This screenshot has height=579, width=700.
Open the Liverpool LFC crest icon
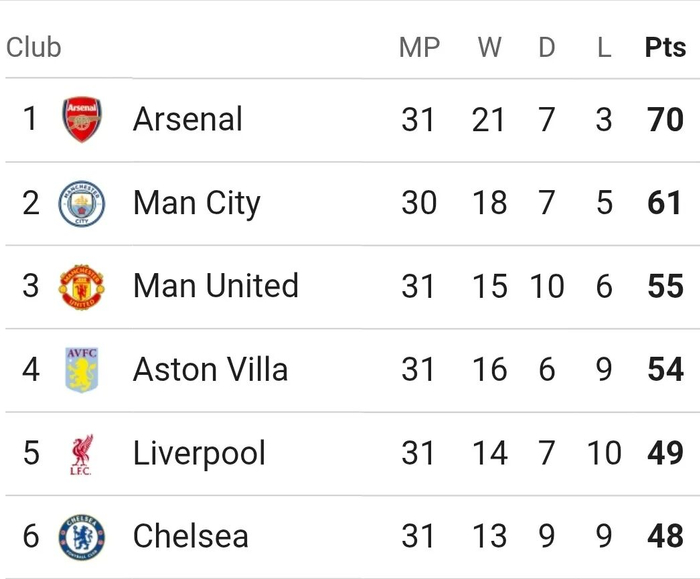tap(81, 453)
